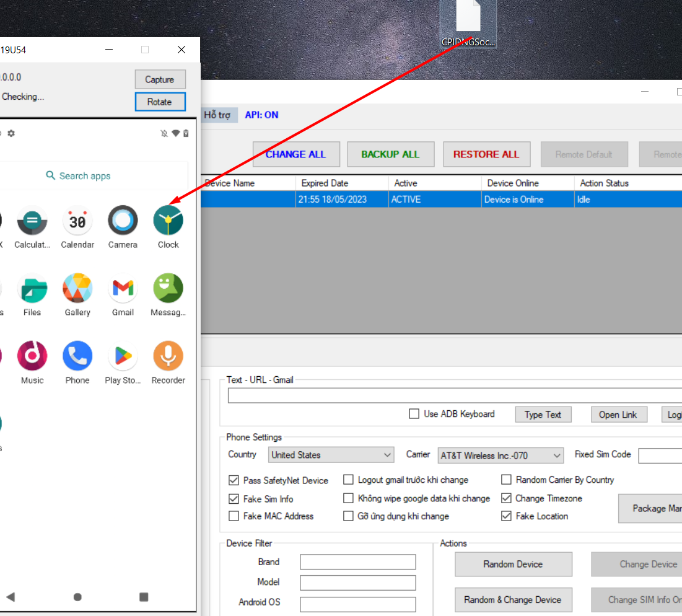The image size is (682, 616).
Task: Expand the Country dropdown
Action: click(331, 455)
